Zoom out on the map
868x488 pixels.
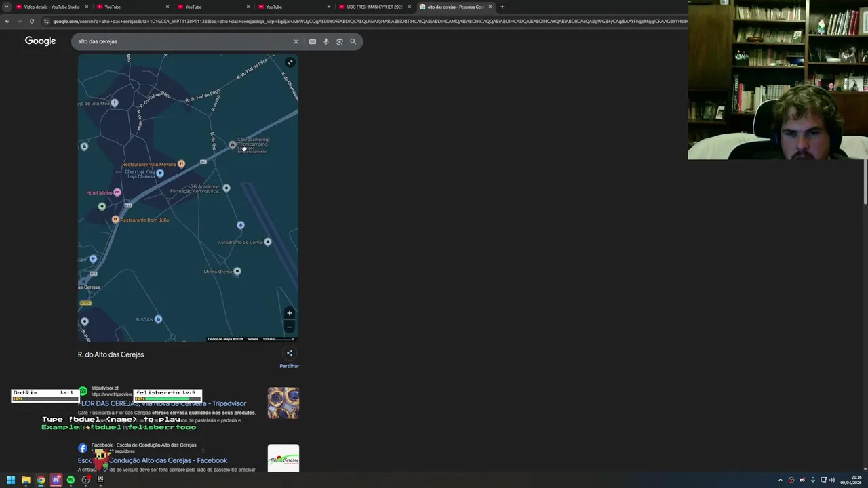coord(290,327)
